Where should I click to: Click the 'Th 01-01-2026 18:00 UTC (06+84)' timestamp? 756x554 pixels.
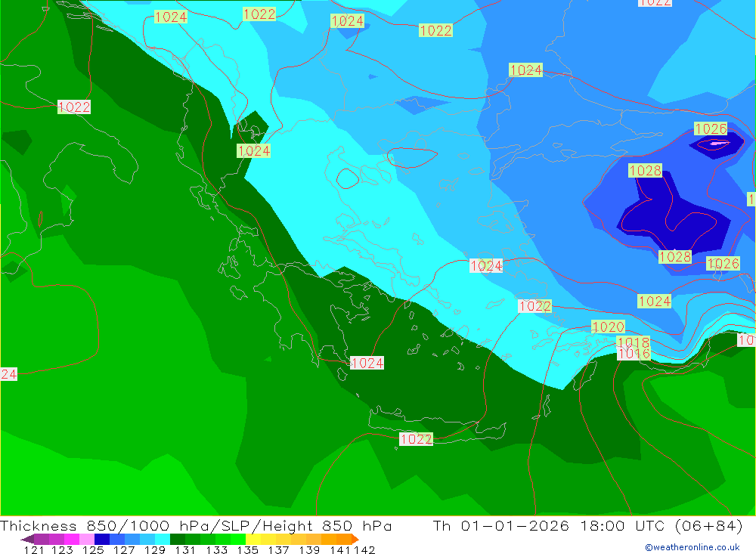click(x=587, y=525)
